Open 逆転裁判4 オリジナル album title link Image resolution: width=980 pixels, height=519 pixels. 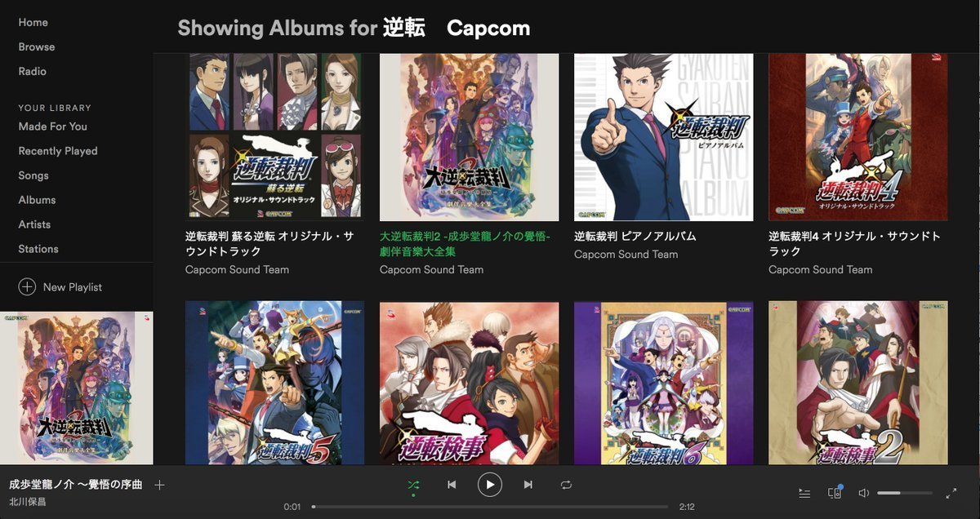pos(854,243)
